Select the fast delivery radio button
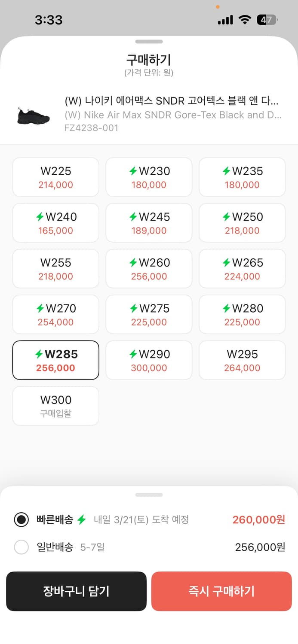The height and width of the screenshot is (644, 298). click(x=21, y=519)
